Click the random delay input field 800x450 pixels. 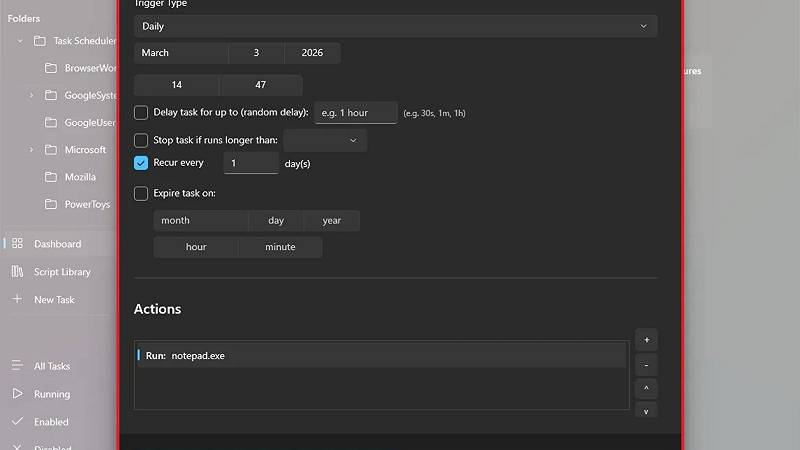tap(356, 113)
